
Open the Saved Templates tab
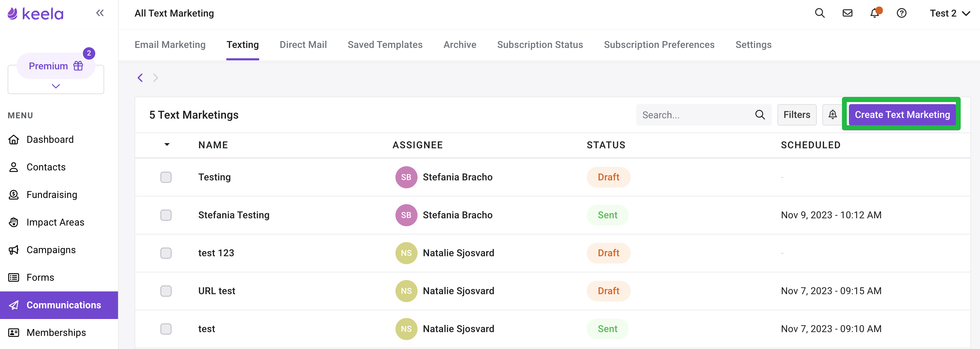point(385,45)
